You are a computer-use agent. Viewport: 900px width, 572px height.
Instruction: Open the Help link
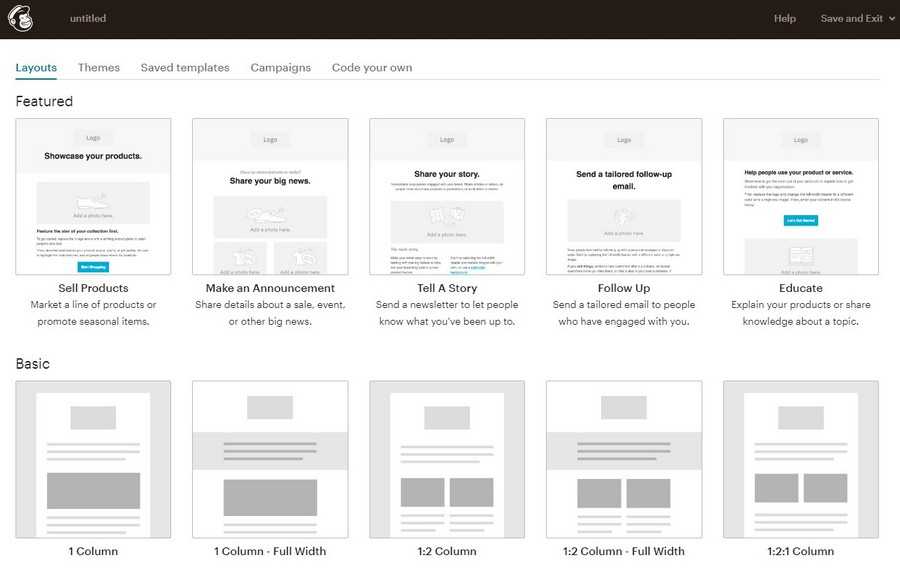(x=785, y=19)
